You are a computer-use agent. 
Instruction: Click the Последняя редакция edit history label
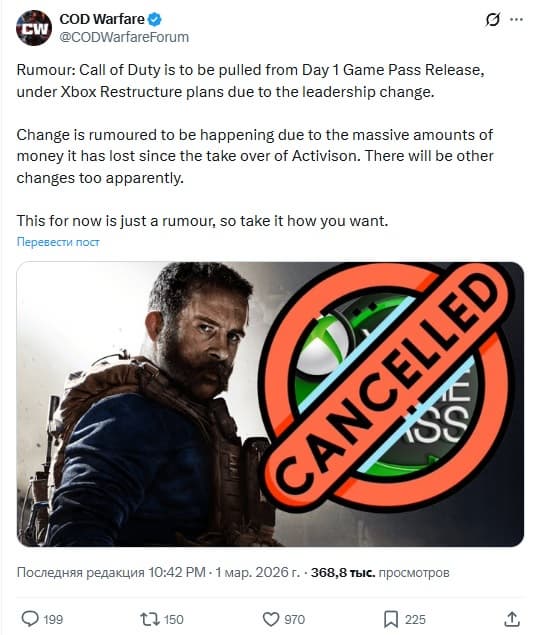tap(80, 573)
